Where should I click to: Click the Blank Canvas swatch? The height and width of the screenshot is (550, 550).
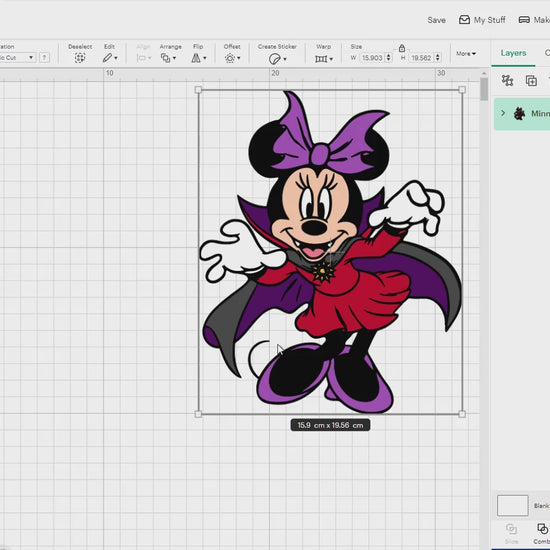[512, 505]
